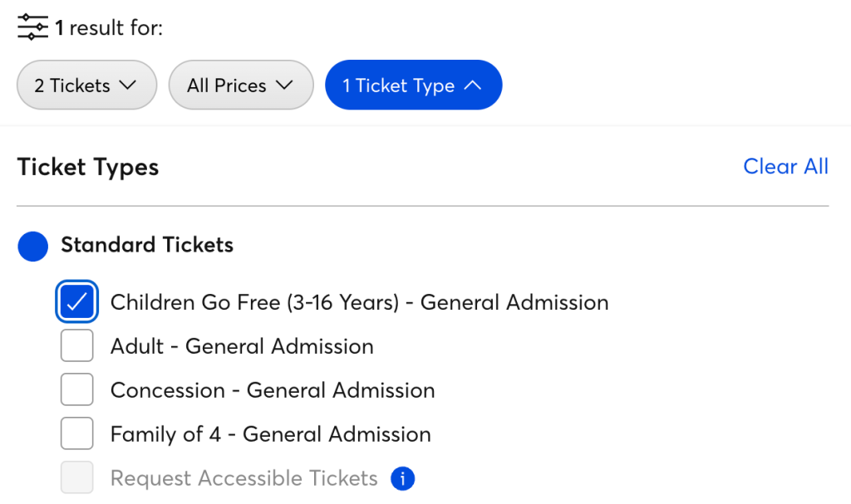The width and height of the screenshot is (851, 504).
Task: Click the up chevron in the 1 Ticket Type pill
Action: pyautogui.click(x=472, y=85)
